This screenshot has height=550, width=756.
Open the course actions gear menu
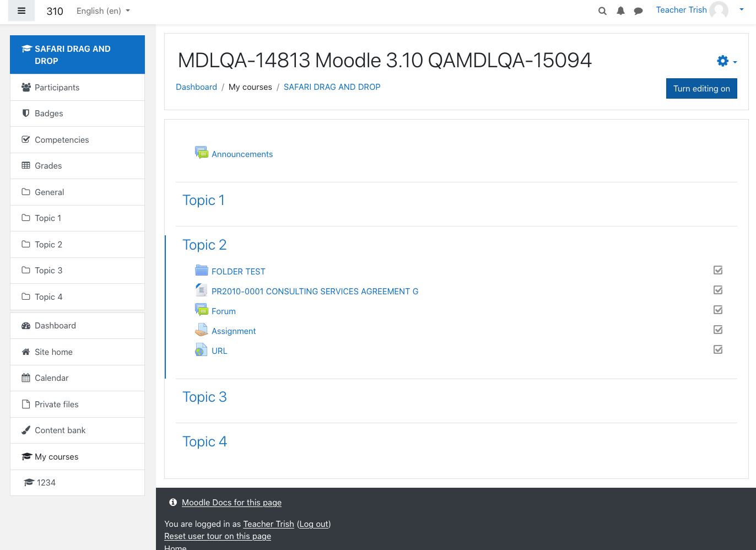(x=727, y=61)
